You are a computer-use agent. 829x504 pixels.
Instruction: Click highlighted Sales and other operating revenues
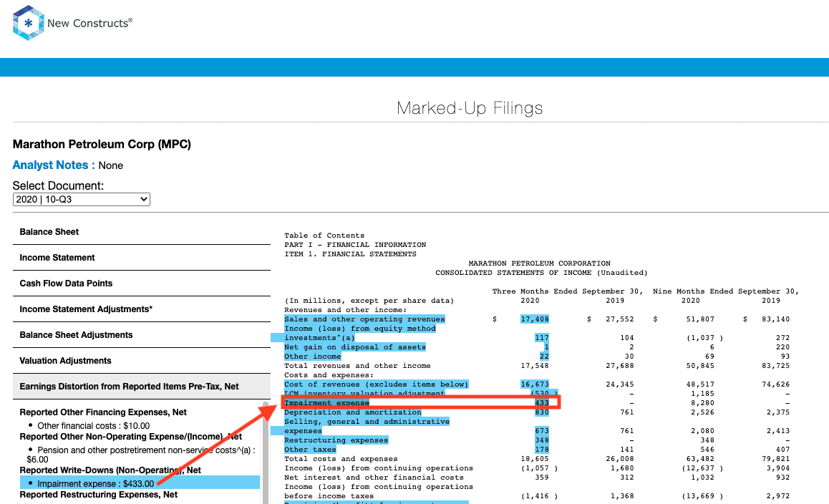[365, 319]
